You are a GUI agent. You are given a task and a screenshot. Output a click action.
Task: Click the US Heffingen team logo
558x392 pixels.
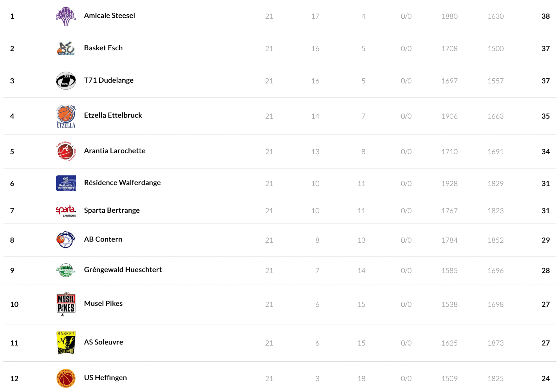[x=66, y=378]
